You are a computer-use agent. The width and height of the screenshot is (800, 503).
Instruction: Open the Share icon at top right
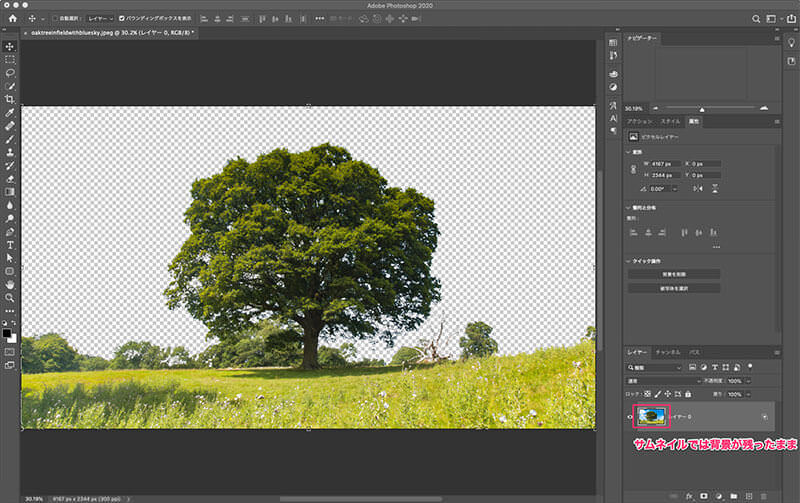click(791, 19)
